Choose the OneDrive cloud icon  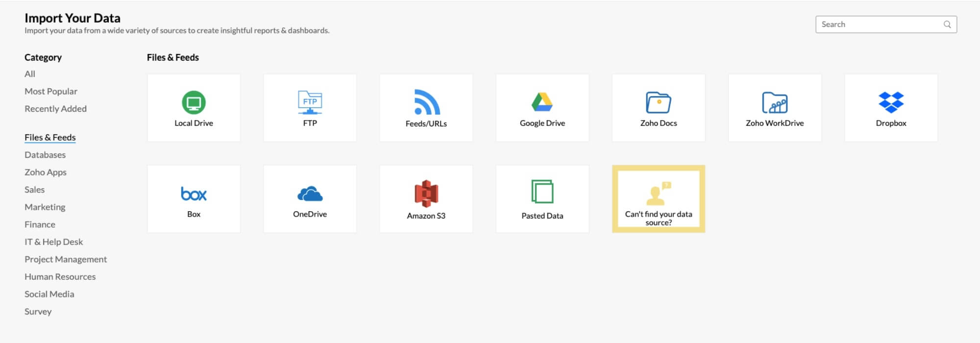[x=310, y=194]
